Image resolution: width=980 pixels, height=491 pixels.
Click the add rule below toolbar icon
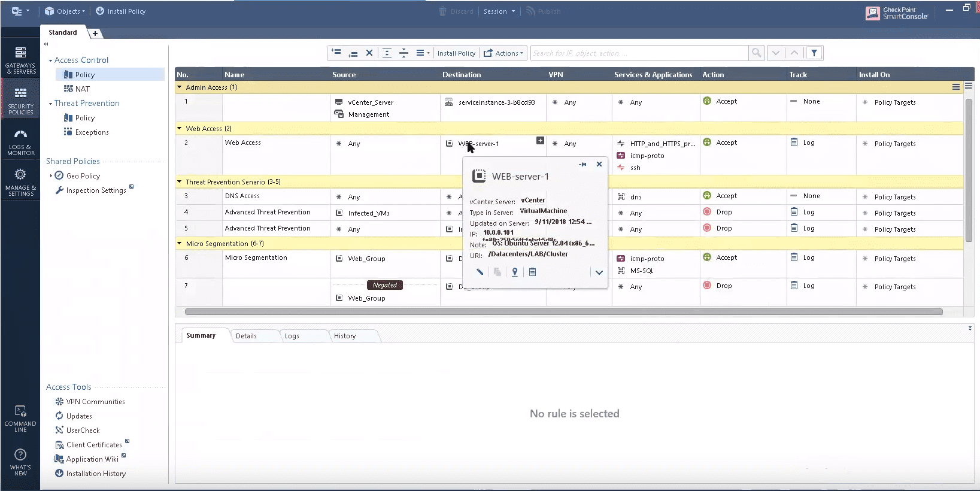click(x=353, y=53)
